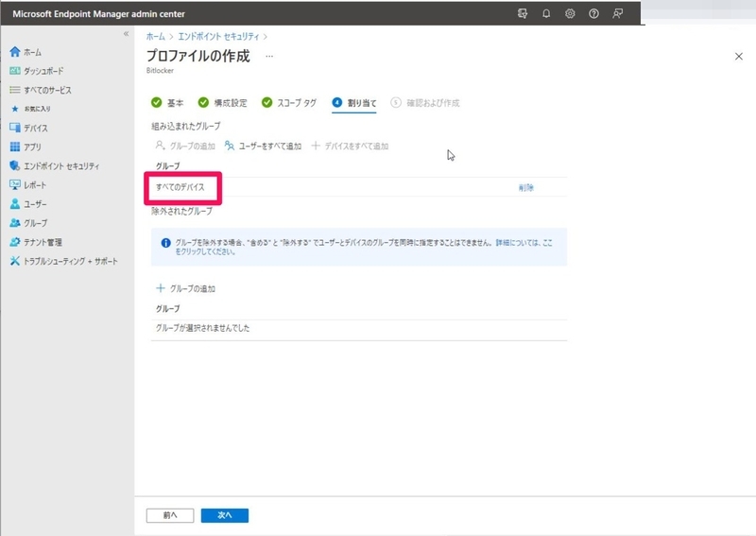Select the 割り当て step tab
Image resolution: width=756 pixels, height=536 pixels.
(353, 103)
